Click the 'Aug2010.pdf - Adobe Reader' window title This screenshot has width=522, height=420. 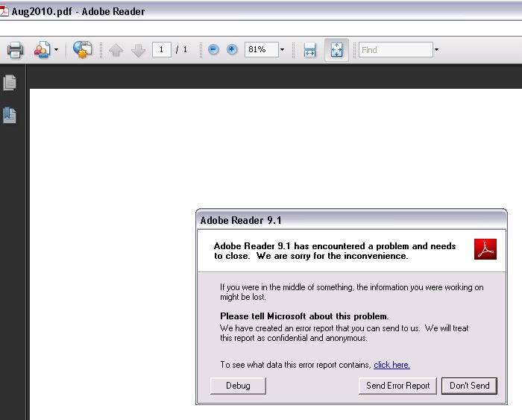[x=78, y=11]
